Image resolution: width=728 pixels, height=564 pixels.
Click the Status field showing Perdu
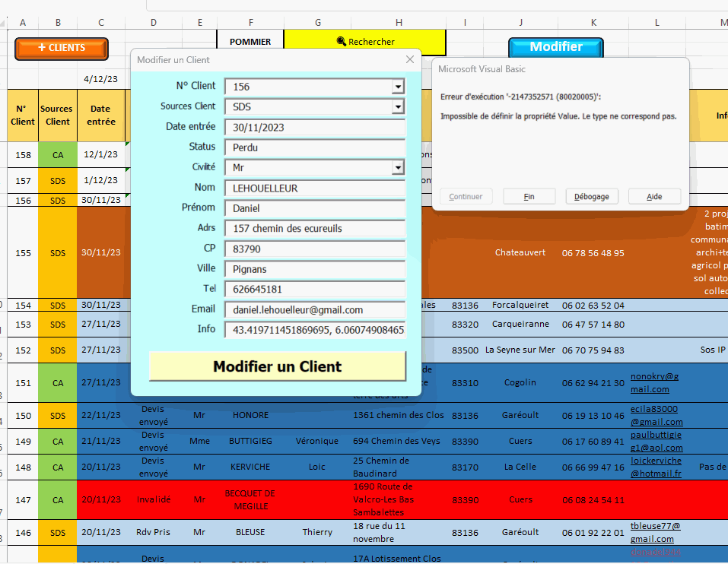315,147
